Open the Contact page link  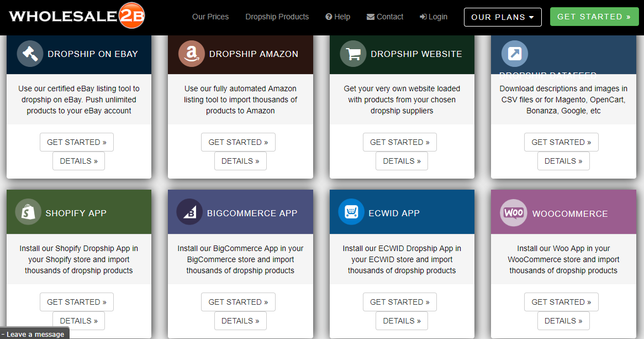(x=385, y=17)
